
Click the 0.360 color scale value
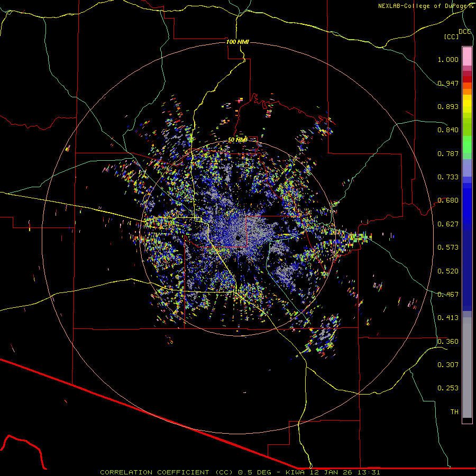pos(448,342)
